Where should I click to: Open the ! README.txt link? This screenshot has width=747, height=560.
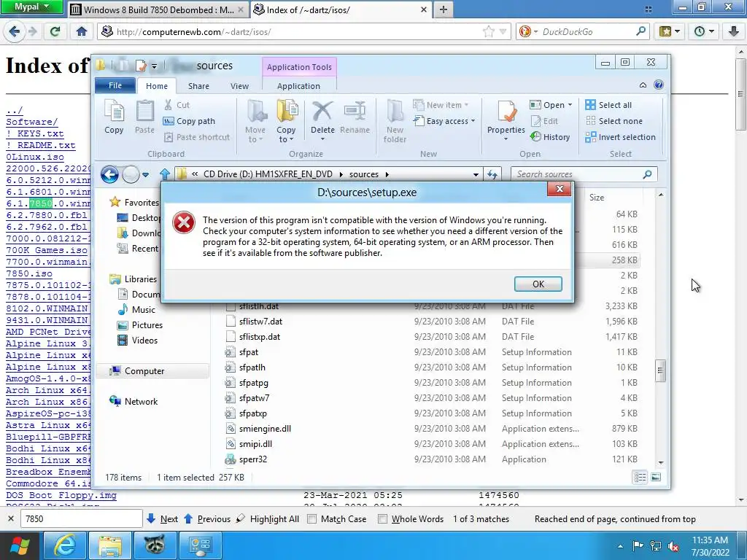pos(41,145)
